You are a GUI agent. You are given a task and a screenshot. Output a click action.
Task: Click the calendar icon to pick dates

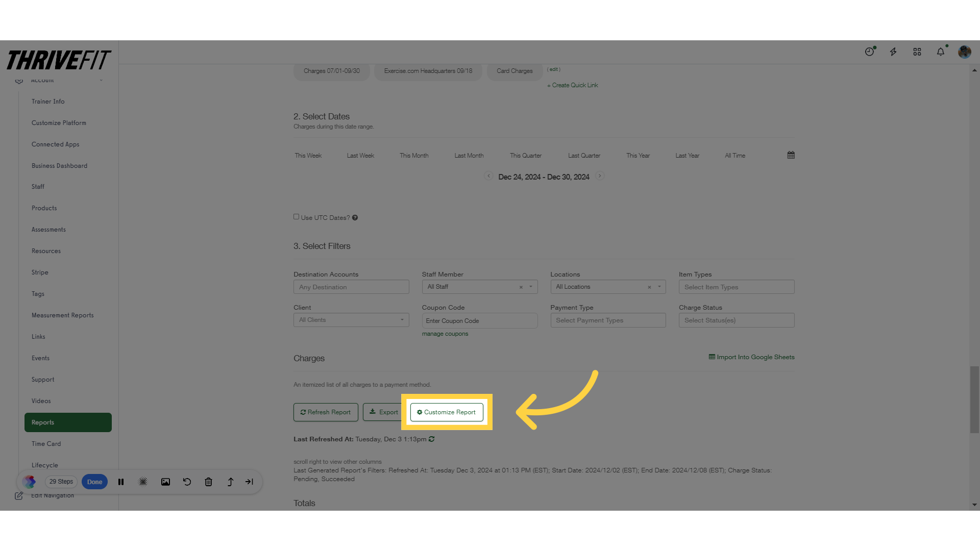click(791, 155)
